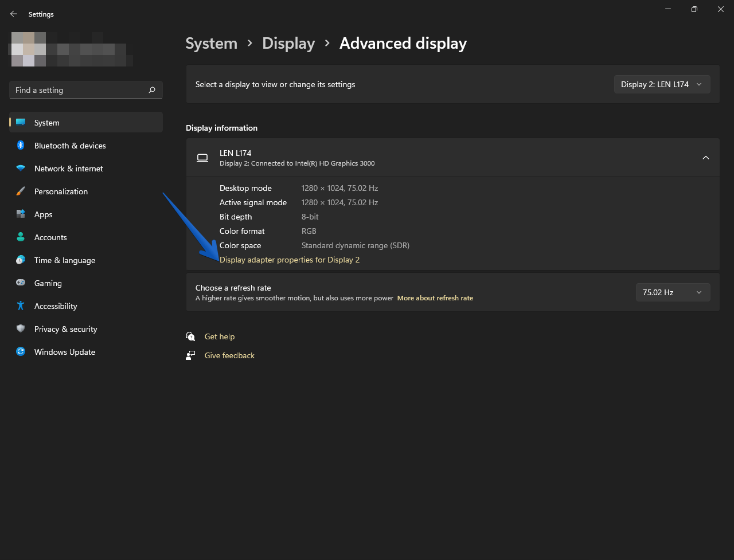Click the Personalization paintbrush icon
The width and height of the screenshot is (734, 560).
[21, 191]
